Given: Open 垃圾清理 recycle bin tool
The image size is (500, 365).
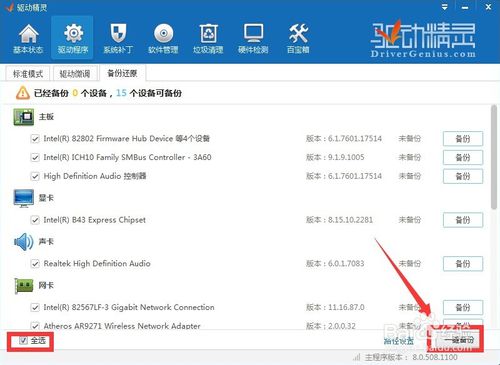Looking at the screenshot, I should click(x=208, y=39).
